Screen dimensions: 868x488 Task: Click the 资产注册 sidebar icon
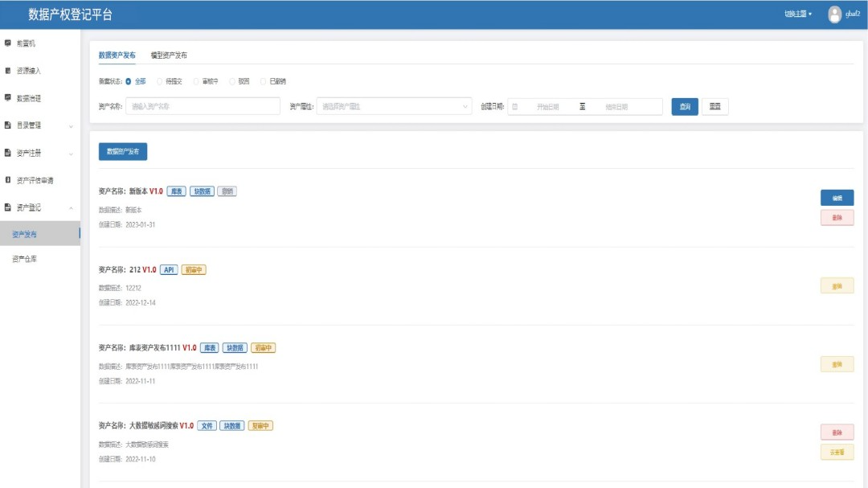coord(8,153)
